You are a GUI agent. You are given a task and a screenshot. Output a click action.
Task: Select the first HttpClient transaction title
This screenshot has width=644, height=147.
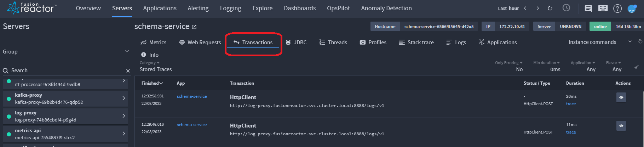pyautogui.click(x=243, y=97)
